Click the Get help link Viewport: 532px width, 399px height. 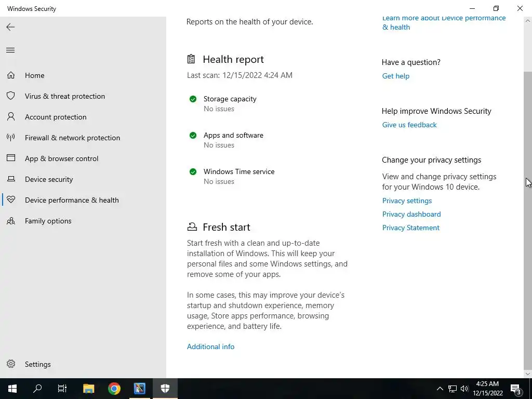[395, 76]
